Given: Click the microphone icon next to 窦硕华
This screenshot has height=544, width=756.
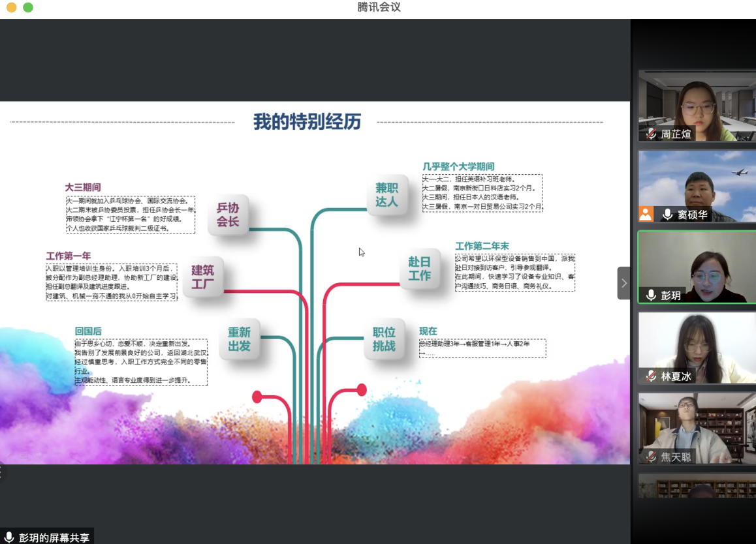Looking at the screenshot, I should (667, 214).
